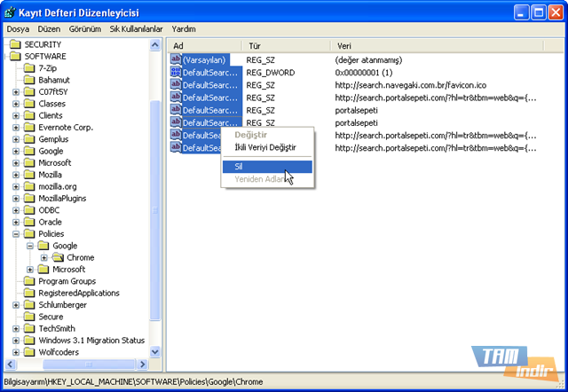This screenshot has width=568, height=392.
Task: Expand the Evernote Corp. key
Action: coord(16,128)
